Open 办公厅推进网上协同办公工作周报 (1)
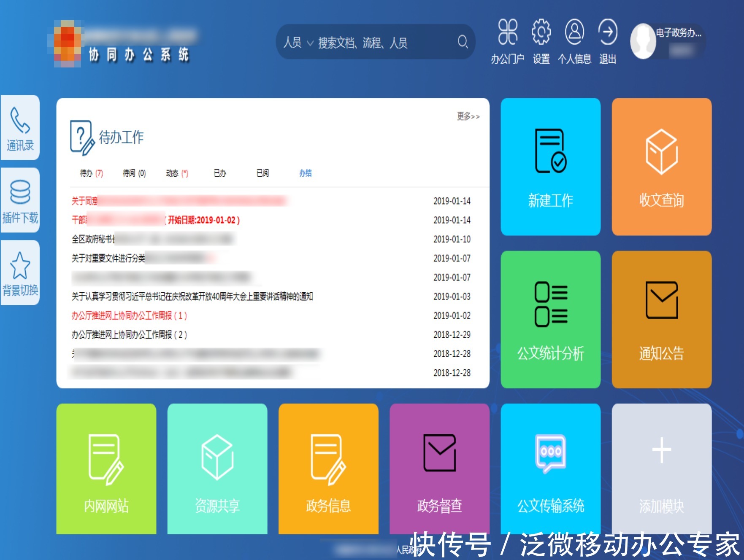This screenshot has width=744, height=560. pos(129,315)
